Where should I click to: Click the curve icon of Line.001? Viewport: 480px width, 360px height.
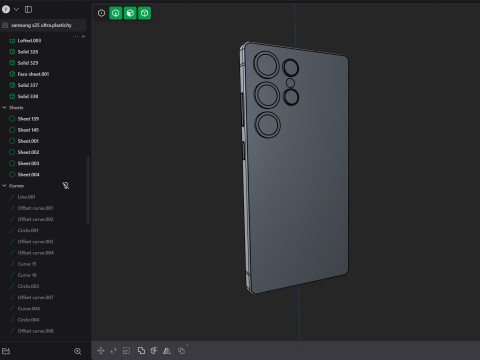click(12, 197)
